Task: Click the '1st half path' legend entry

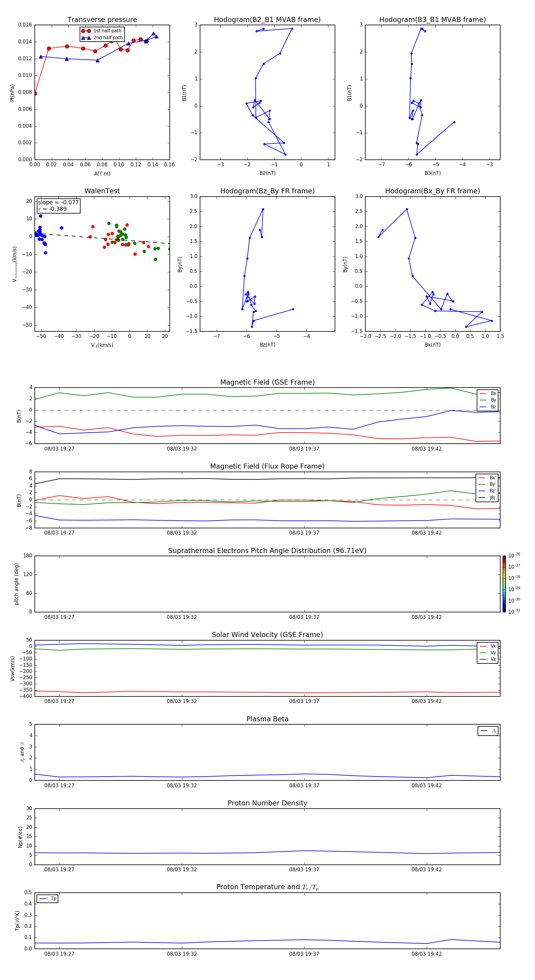Action: [x=102, y=31]
